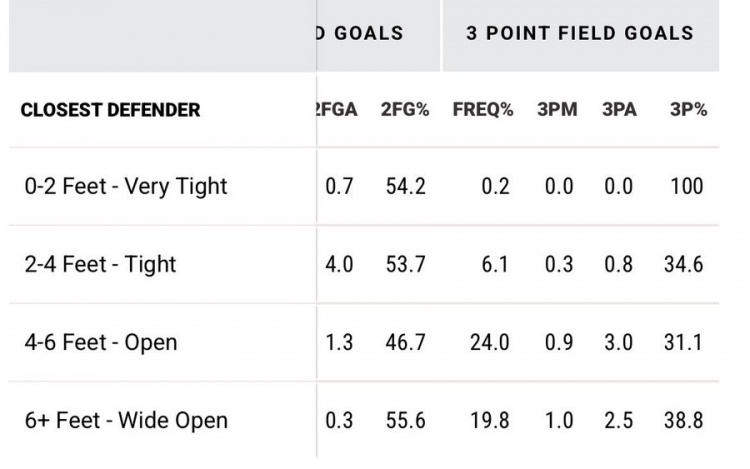Select the 6+ Feet - Wide Open row label

127,420
